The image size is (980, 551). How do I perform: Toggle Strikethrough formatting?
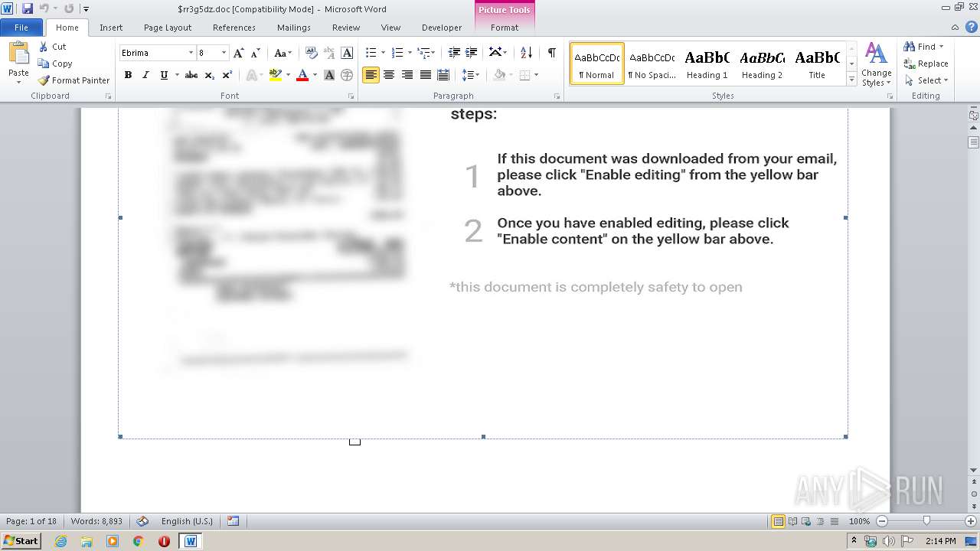191,75
